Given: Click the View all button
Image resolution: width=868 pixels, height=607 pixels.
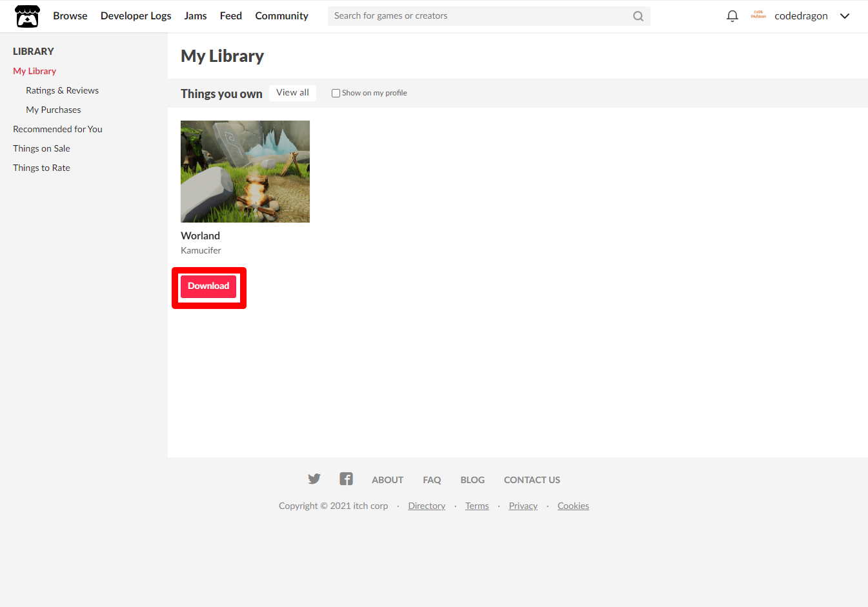Looking at the screenshot, I should 293,93.
